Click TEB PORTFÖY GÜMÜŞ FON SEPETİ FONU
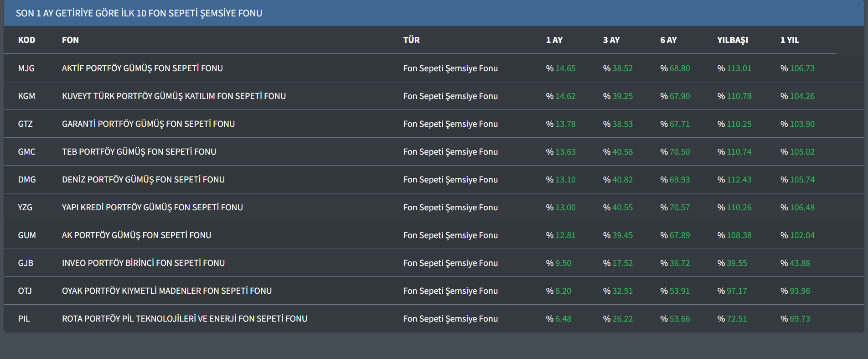This screenshot has width=868, height=359. tap(139, 152)
